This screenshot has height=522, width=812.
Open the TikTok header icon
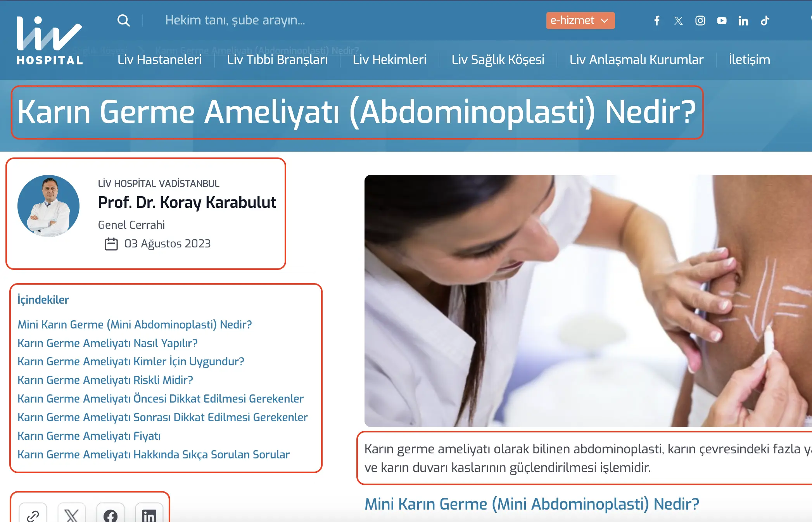pyautogui.click(x=765, y=21)
